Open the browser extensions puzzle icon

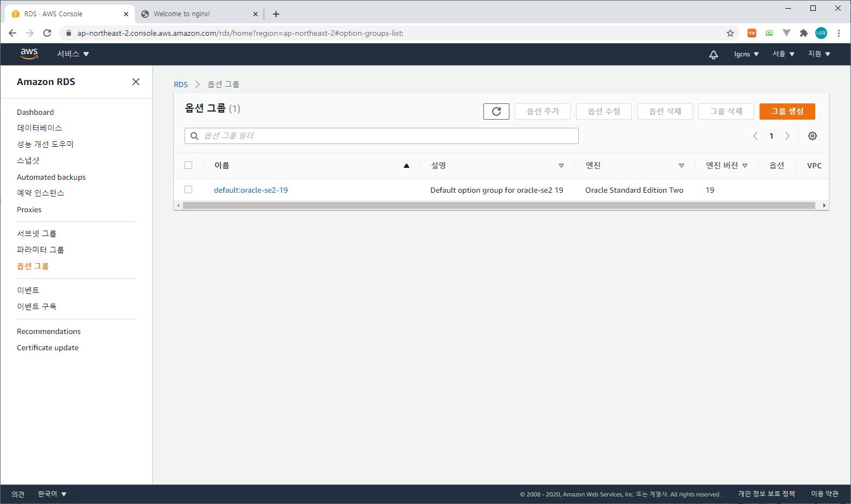(x=804, y=33)
